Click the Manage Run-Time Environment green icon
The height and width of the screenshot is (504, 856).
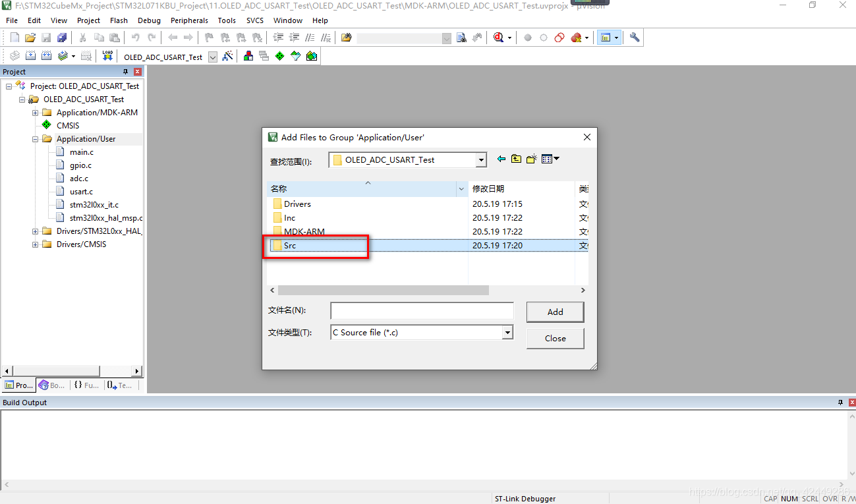[x=279, y=57]
